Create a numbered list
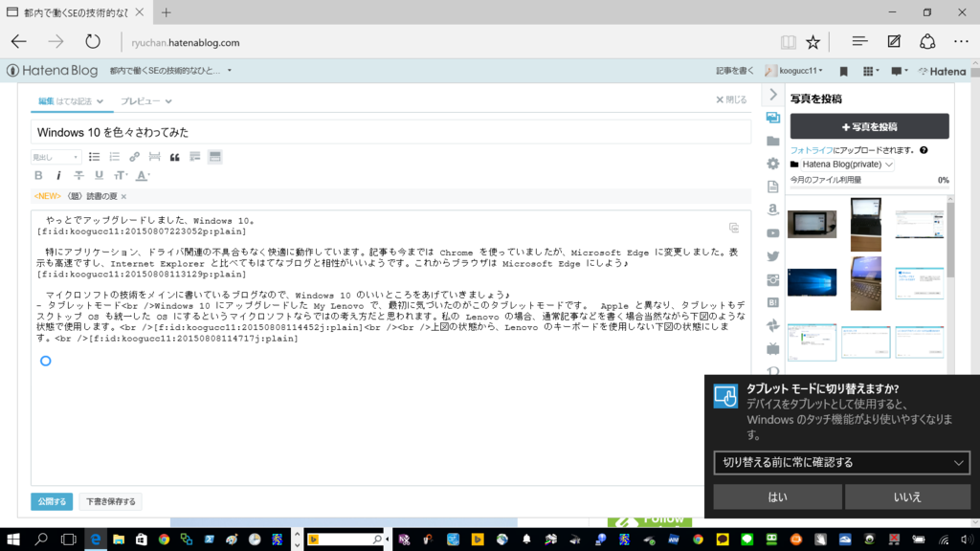Viewport: 980px width, 551px height. pyautogui.click(x=115, y=157)
